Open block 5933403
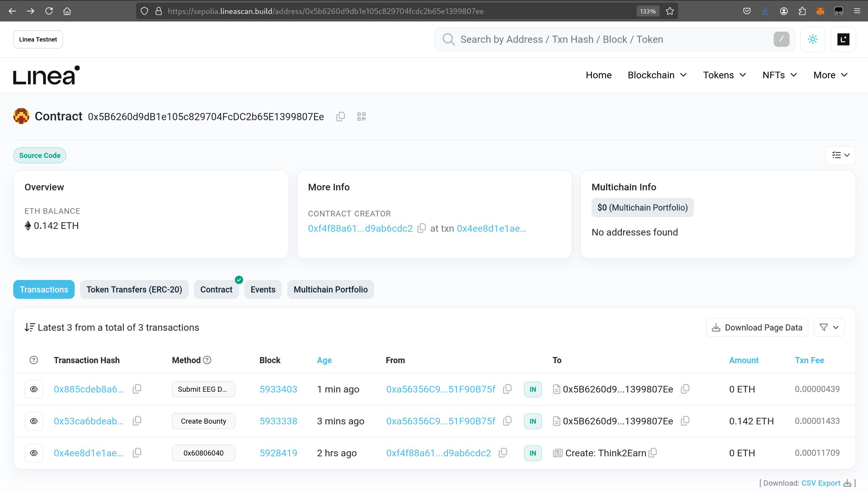The image size is (868, 493). [278, 389]
